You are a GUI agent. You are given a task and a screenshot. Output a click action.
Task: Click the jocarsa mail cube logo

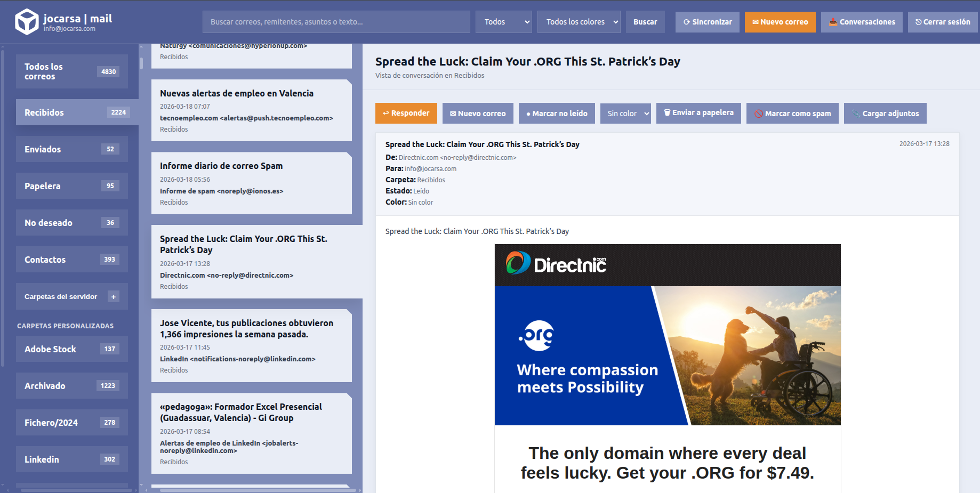[x=26, y=22]
